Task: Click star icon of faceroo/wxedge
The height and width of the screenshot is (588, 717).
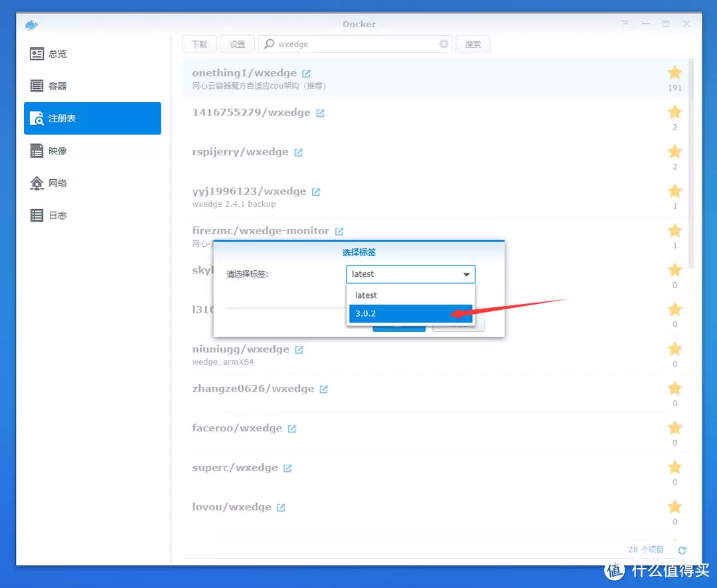Action: (675, 427)
